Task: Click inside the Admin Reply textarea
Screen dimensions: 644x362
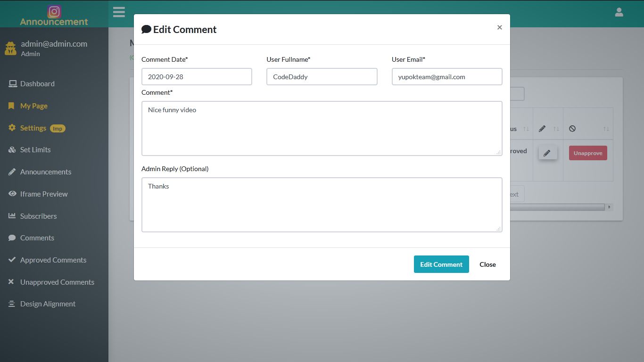Action: point(322,205)
